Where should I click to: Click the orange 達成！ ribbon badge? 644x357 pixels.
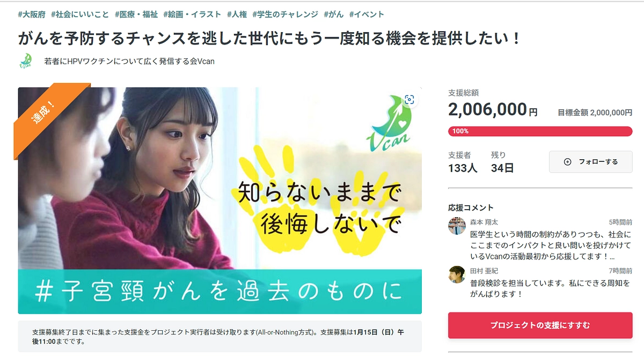[x=48, y=116]
